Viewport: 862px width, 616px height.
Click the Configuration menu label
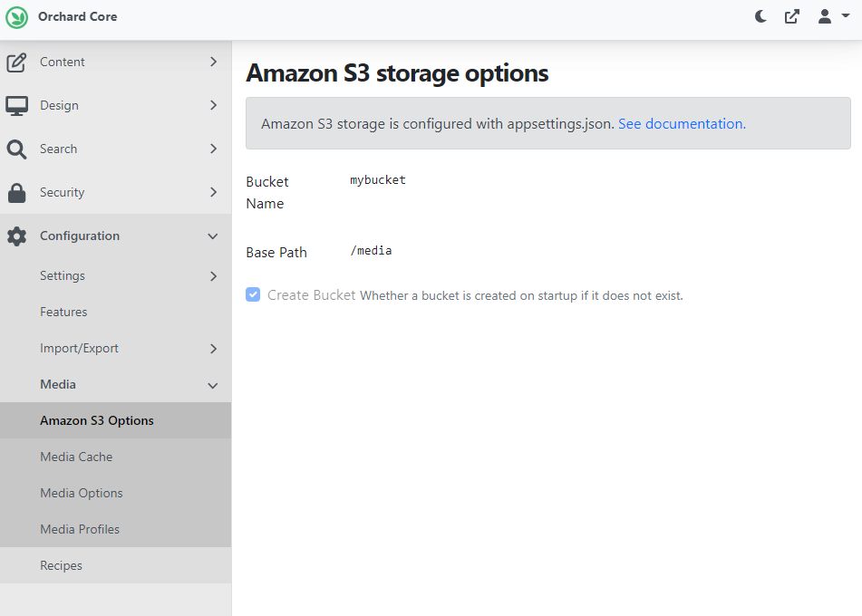tap(80, 236)
